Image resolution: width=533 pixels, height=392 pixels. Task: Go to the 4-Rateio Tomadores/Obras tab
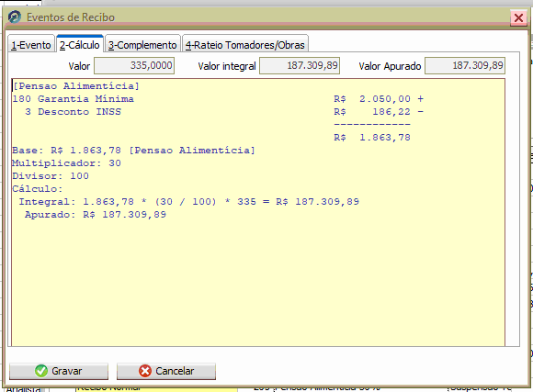245,44
